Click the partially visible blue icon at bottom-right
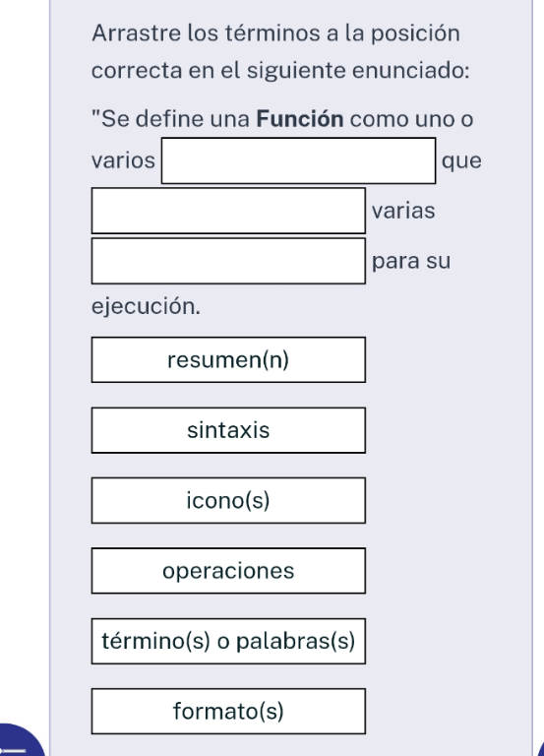 point(541,745)
